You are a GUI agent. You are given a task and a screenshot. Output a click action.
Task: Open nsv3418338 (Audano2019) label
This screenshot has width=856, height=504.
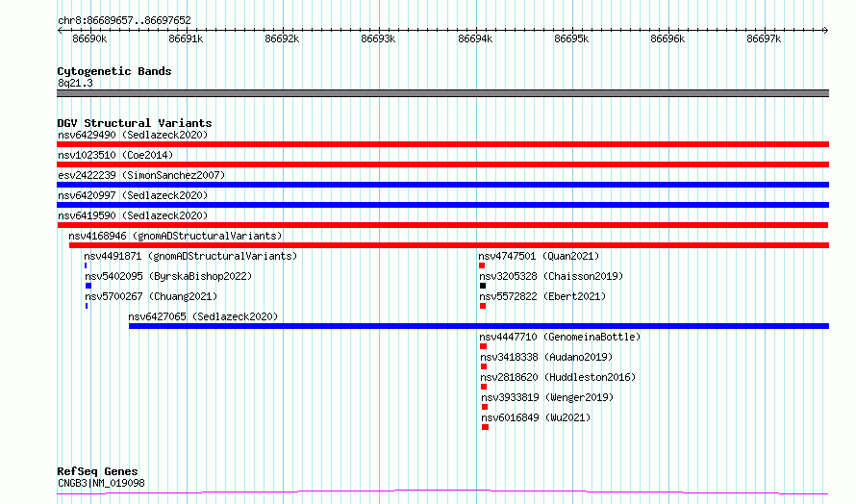pos(546,357)
